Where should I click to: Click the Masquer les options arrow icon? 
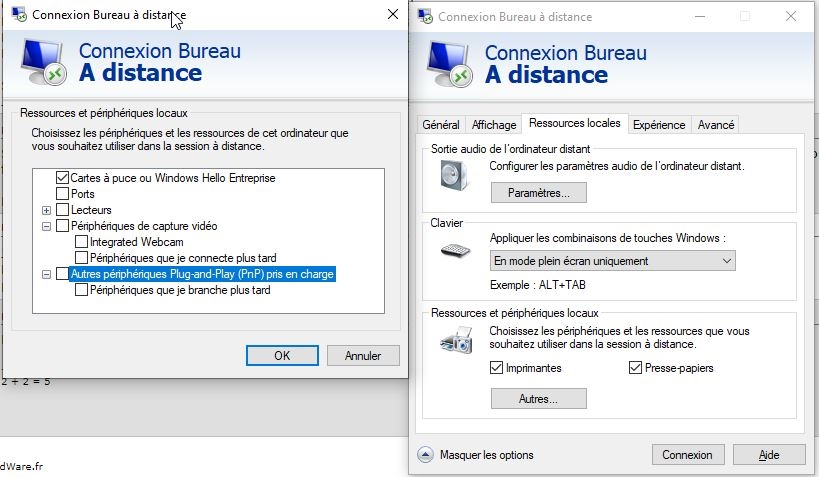[425, 455]
